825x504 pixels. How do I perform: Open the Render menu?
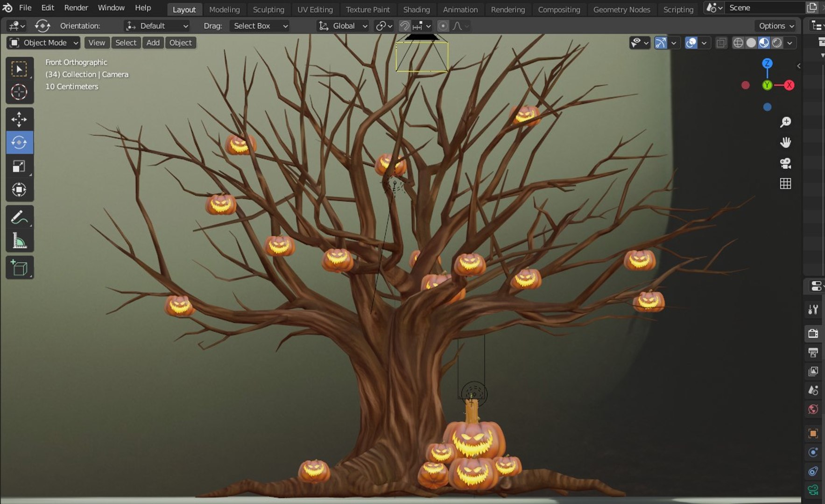76,8
